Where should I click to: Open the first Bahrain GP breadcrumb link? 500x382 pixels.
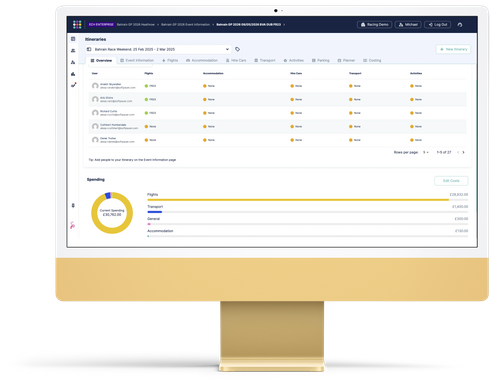[x=136, y=25]
